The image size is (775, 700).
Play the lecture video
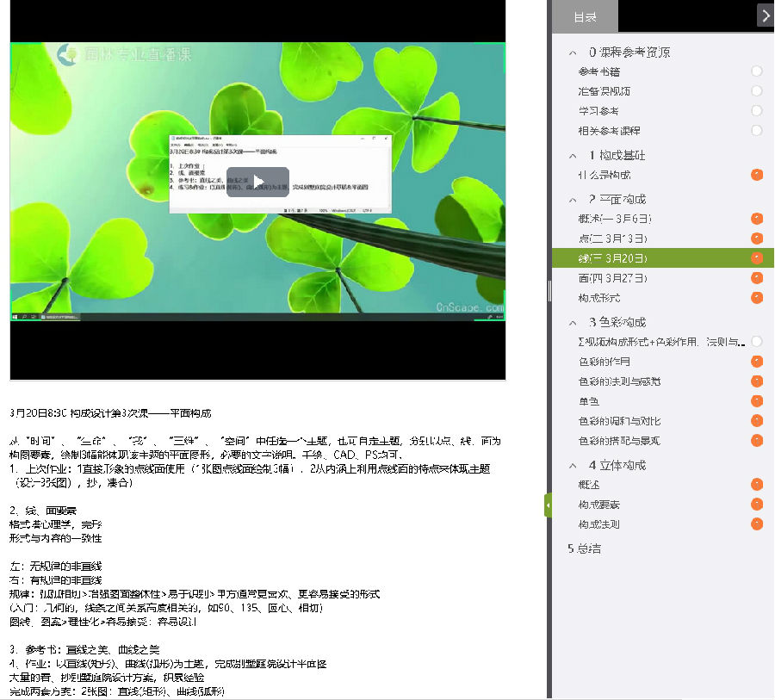(x=257, y=182)
